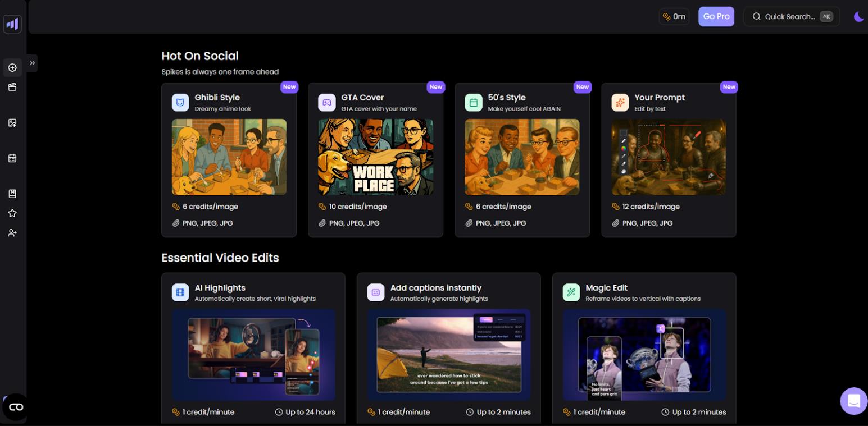Open the Your Prompt edit by text card
The height and width of the screenshot is (426, 868).
pos(669,160)
